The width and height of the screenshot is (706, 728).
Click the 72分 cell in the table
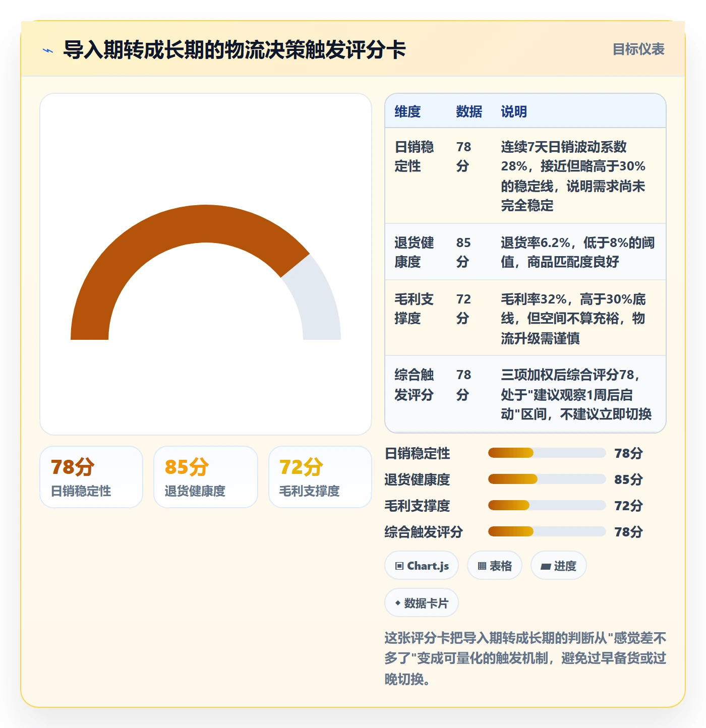463,309
